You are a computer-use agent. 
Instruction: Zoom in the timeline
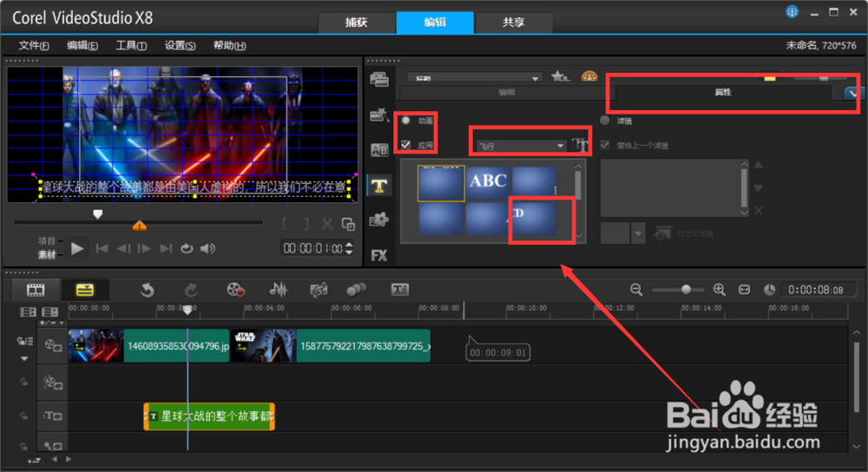click(719, 290)
